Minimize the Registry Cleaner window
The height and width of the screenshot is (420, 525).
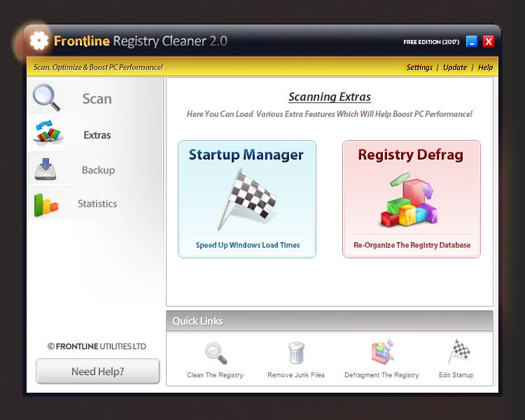472,41
